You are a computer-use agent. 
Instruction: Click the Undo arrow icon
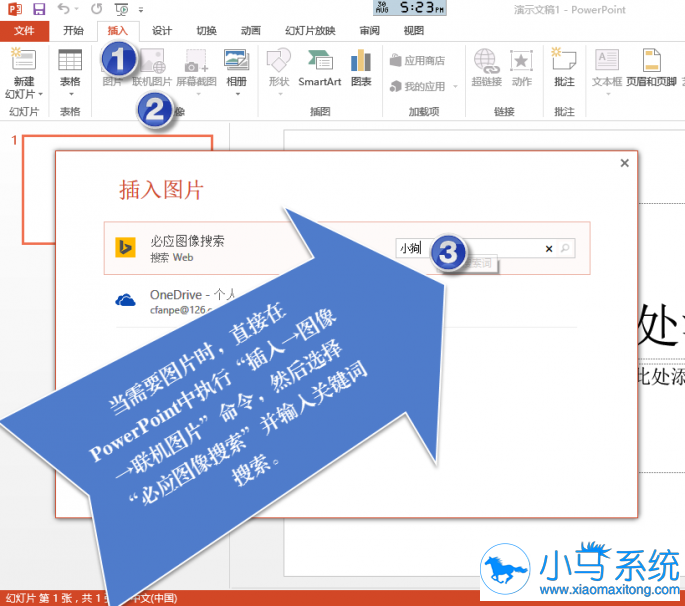(64, 9)
